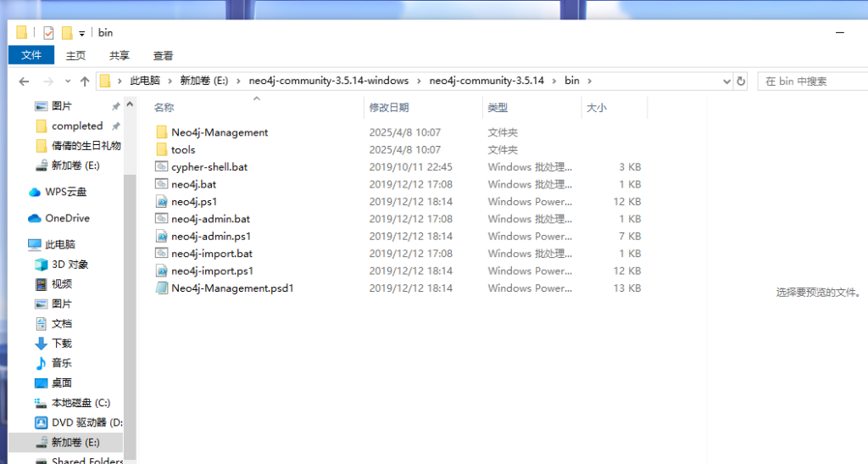This screenshot has height=464, width=868.
Task: Sort files by 修改日期 column header
Action: pos(389,108)
